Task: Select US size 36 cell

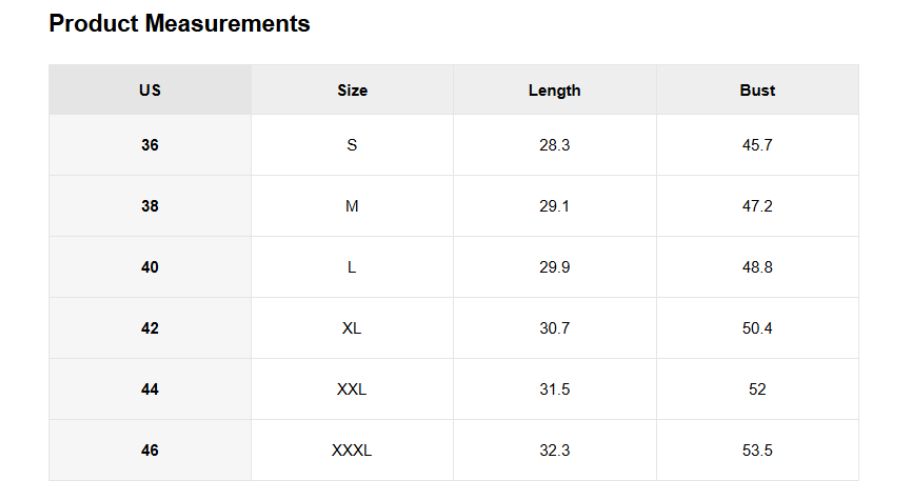Action: click(x=150, y=145)
